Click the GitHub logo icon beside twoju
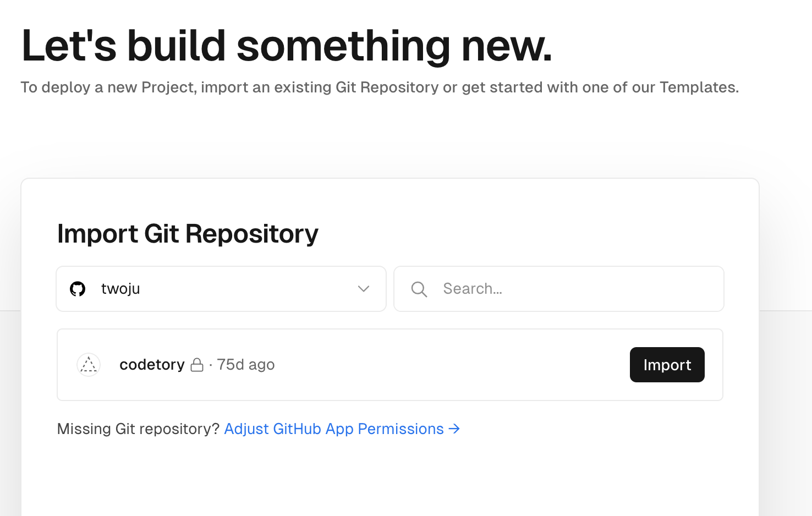 (78, 289)
